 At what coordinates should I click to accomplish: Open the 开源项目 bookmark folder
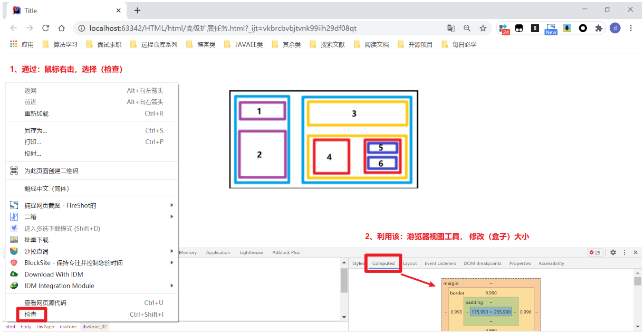415,44
